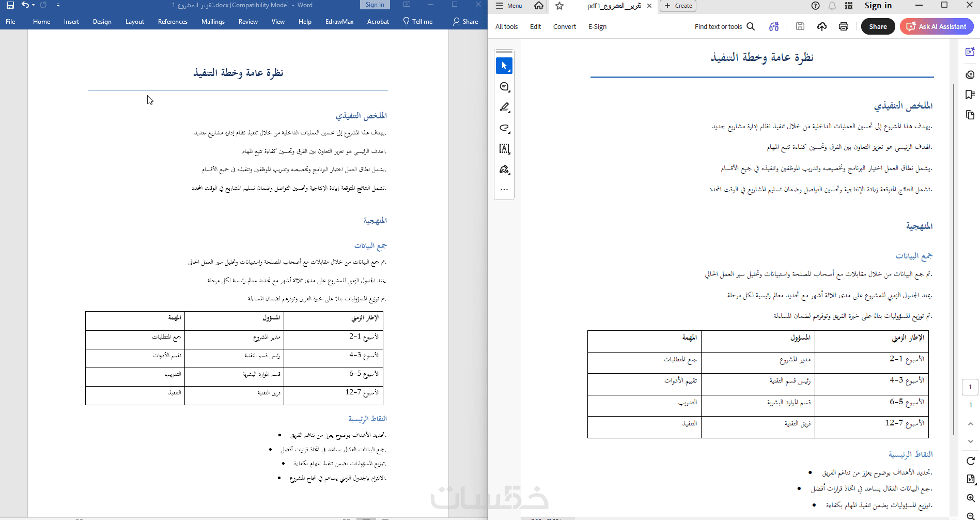Image resolution: width=980 pixels, height=520 pixels.
Task: Open the Bookmarks panel in Acrobat
Action: click(970, 94)
